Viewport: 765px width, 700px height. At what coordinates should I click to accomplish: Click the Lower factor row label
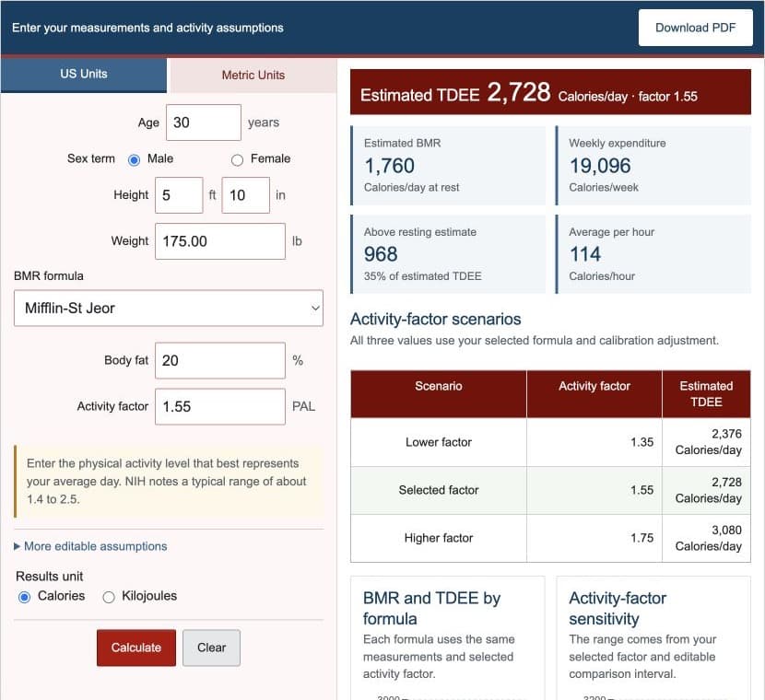tap(438, 442)
